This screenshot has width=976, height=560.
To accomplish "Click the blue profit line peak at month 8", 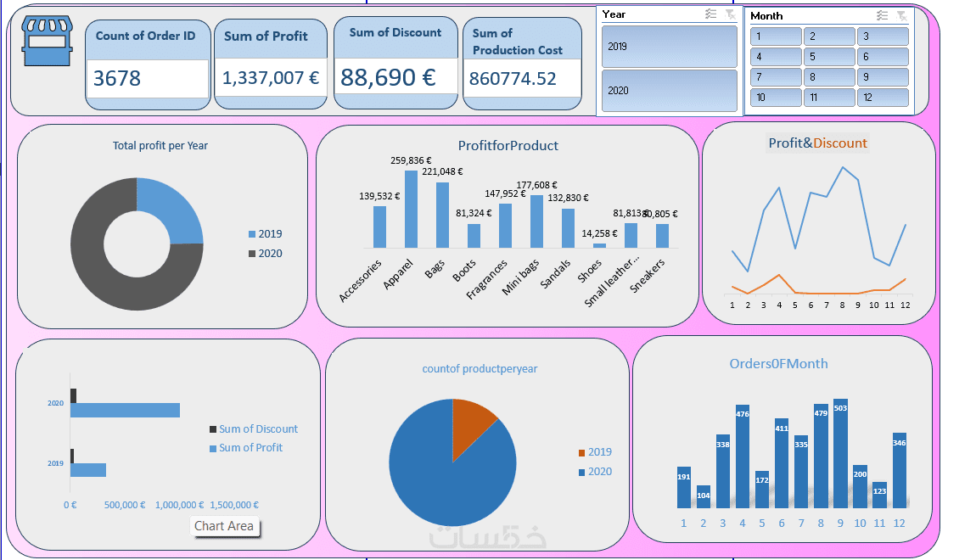I will tap(842, 167).
